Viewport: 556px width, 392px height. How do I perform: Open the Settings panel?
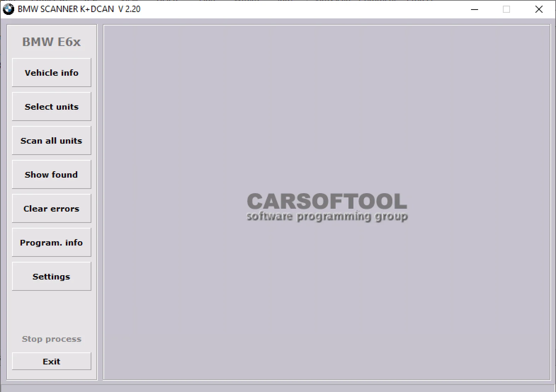(51, 276)
